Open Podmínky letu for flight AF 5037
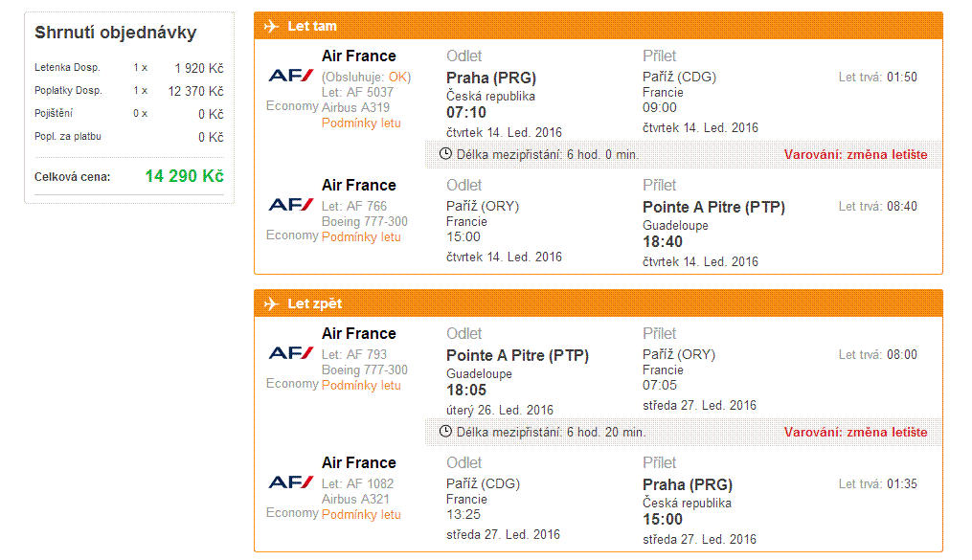This screenshot has width=972, height=560. point(361,123)
